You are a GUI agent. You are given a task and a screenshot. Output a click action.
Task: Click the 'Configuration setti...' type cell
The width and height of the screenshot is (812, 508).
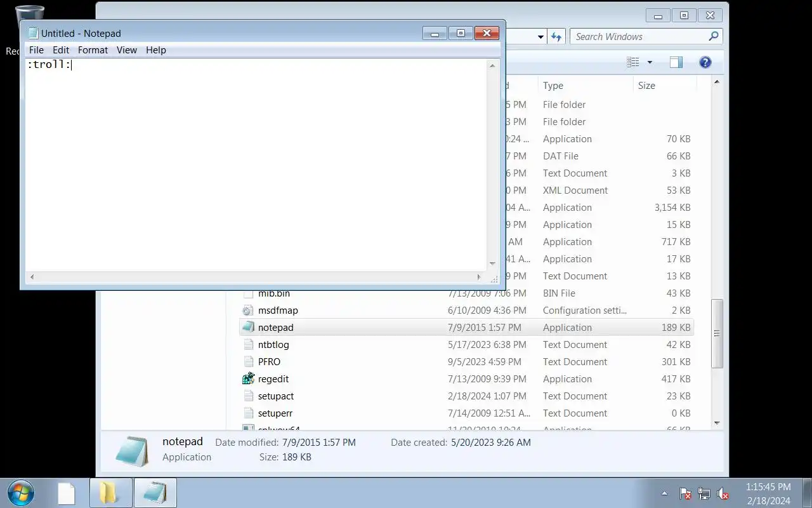(585, 311)
